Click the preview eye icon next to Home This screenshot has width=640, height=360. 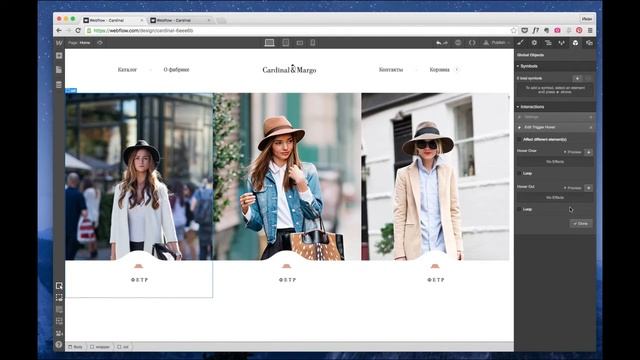point(100,43)
